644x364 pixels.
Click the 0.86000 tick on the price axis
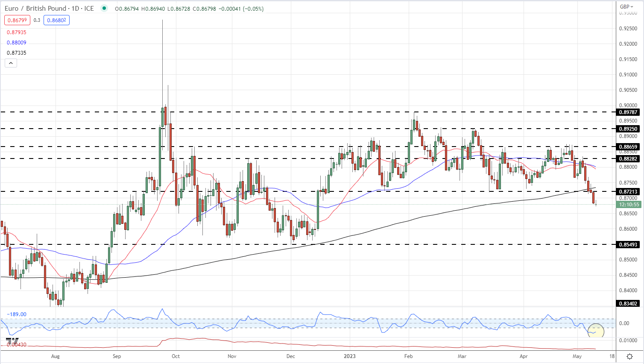pos(628,229)
